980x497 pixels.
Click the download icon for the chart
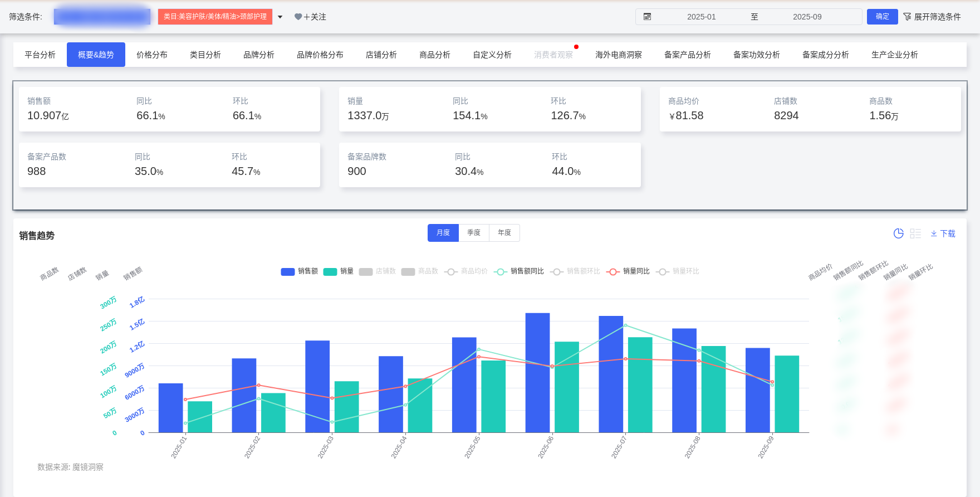pos(934,233)
